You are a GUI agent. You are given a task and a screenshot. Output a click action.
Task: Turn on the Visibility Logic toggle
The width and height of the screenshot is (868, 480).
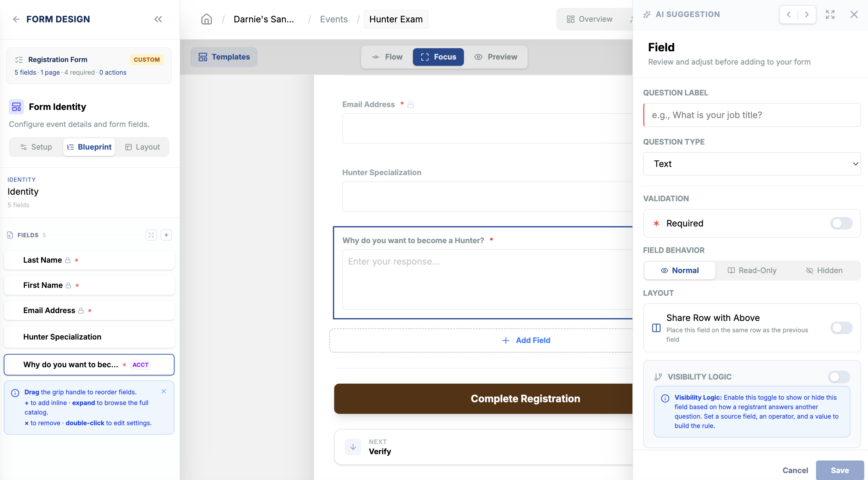(839, 377)
